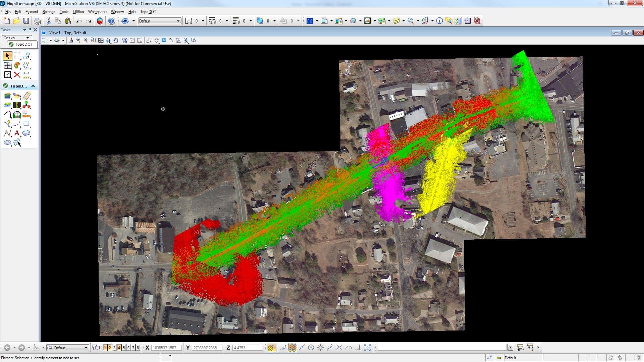Click the Print icon in toolbar
Viewport: 644px width, 362px height.
point(37,21)
